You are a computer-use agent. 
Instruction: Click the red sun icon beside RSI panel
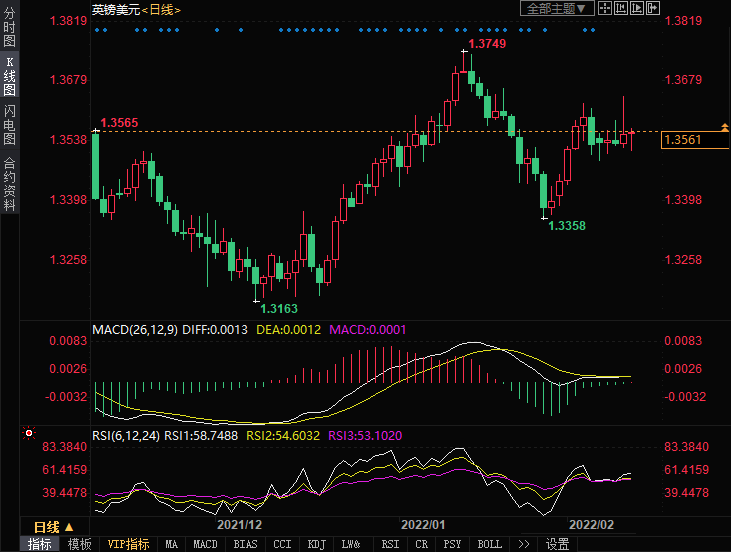[29, 434]
